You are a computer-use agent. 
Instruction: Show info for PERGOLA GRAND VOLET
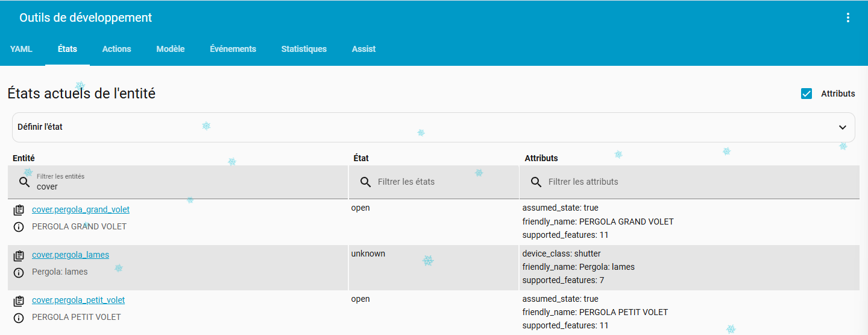[x=19, y=227]
